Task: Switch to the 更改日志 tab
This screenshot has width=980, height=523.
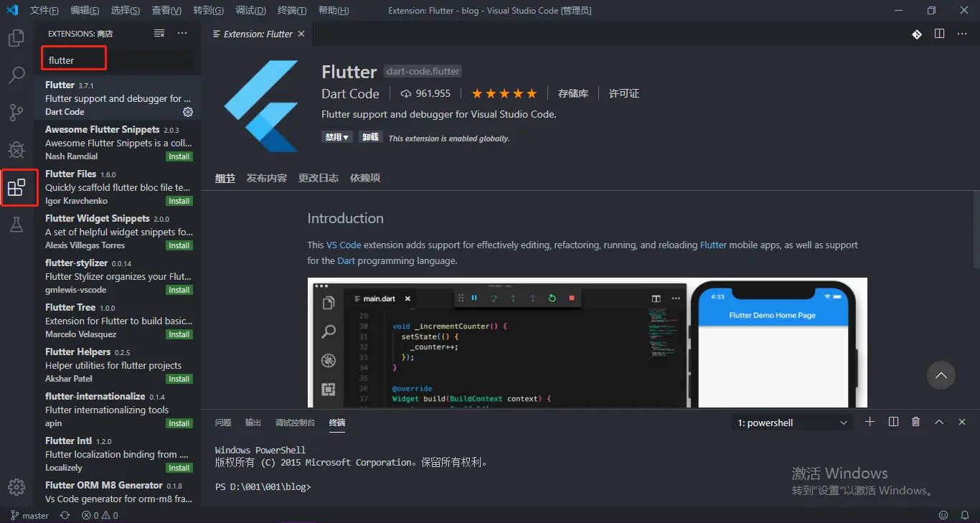Action: click(x=318, y=177)
